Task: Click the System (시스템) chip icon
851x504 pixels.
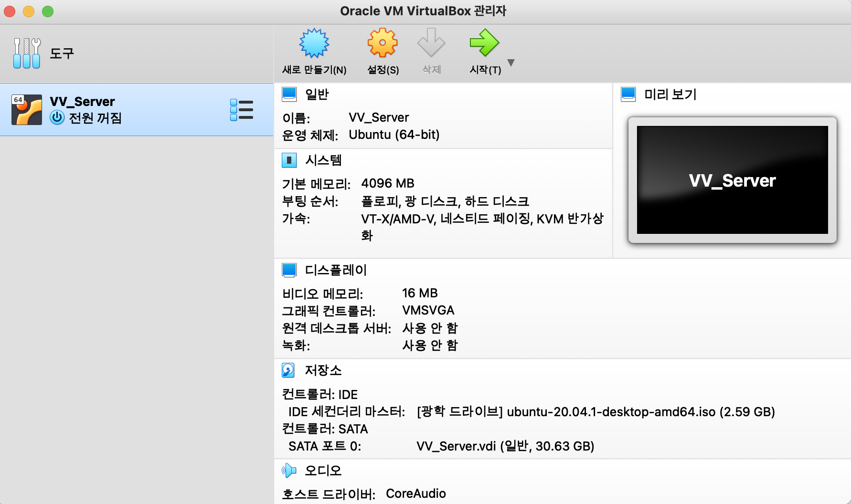Action: tap(289, 160)
